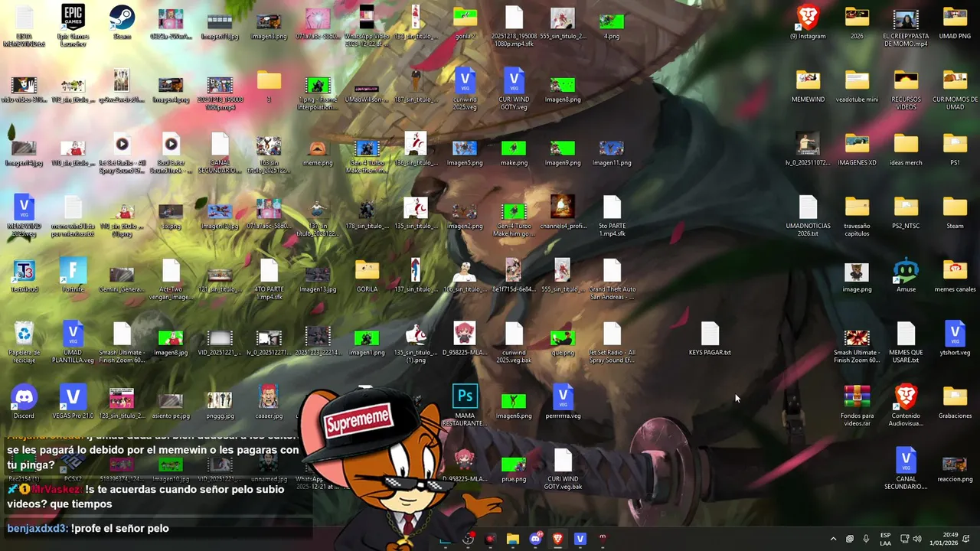Open the Epic Games Launcher desktop shortcut

coord(73,25)
